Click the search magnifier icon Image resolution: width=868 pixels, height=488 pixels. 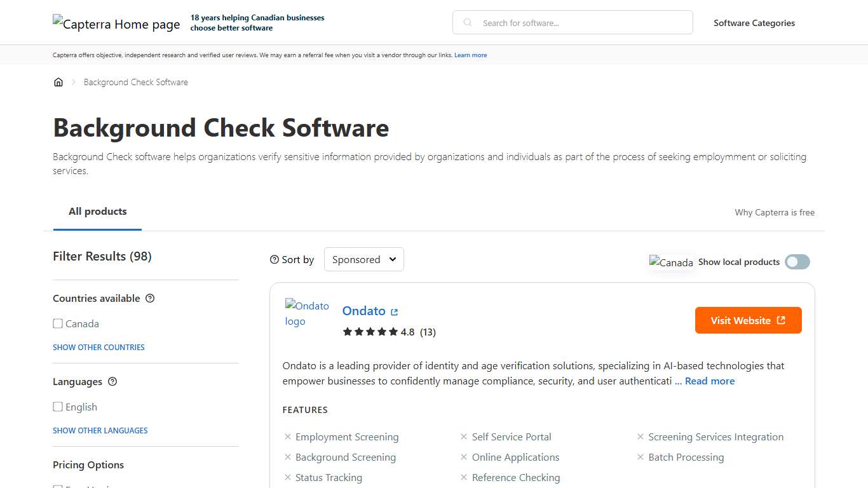click(x=467, y=22)
